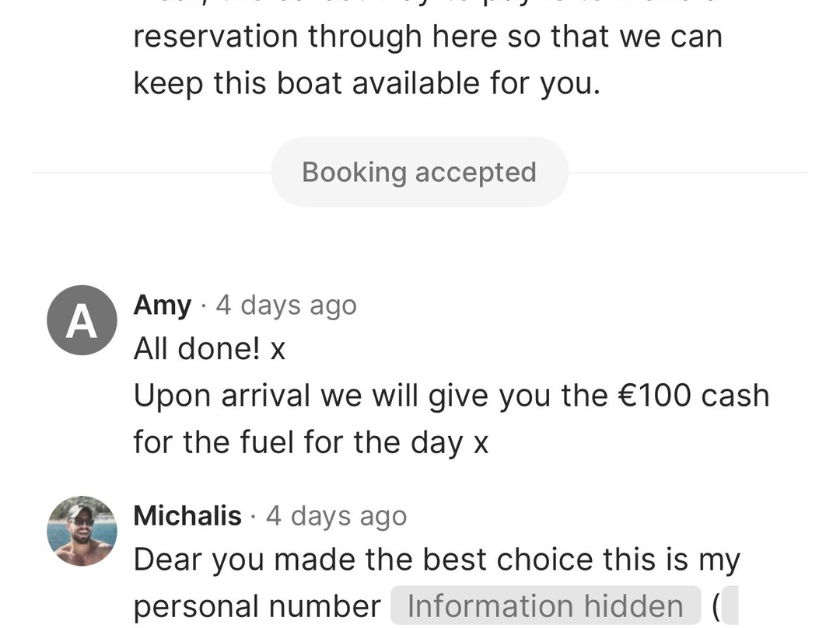The height and width of the screenshot is (628, 840).
Task: Tap the partially visible gray chip after the parenthesis
Action: tap(730, 606)
